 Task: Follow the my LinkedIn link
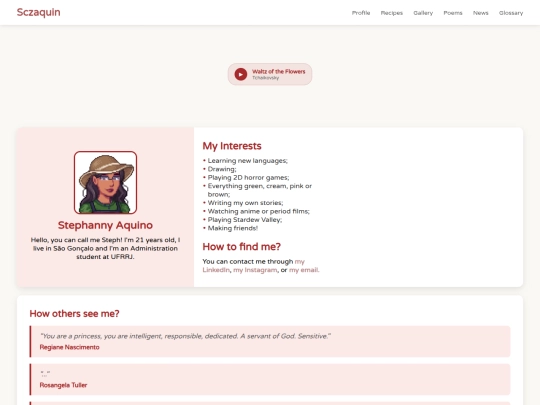(x=216, y=270)
